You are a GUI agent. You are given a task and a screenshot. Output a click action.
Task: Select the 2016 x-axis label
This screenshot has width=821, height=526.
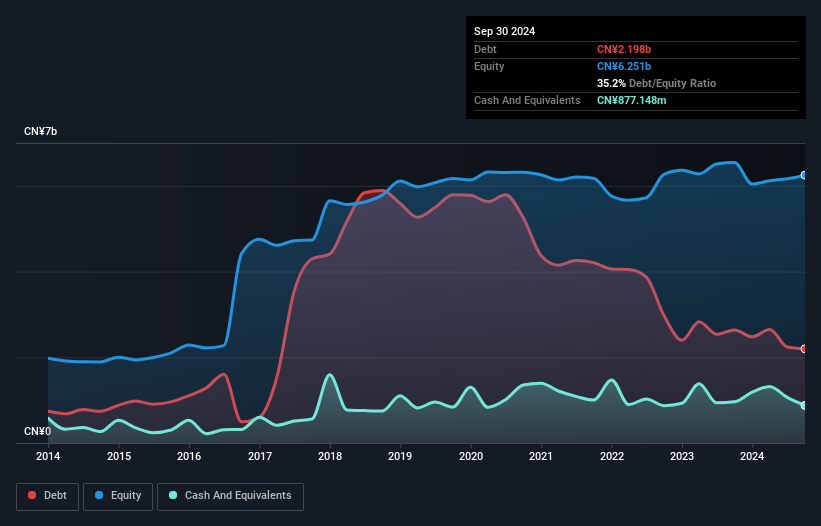[189, 456]
